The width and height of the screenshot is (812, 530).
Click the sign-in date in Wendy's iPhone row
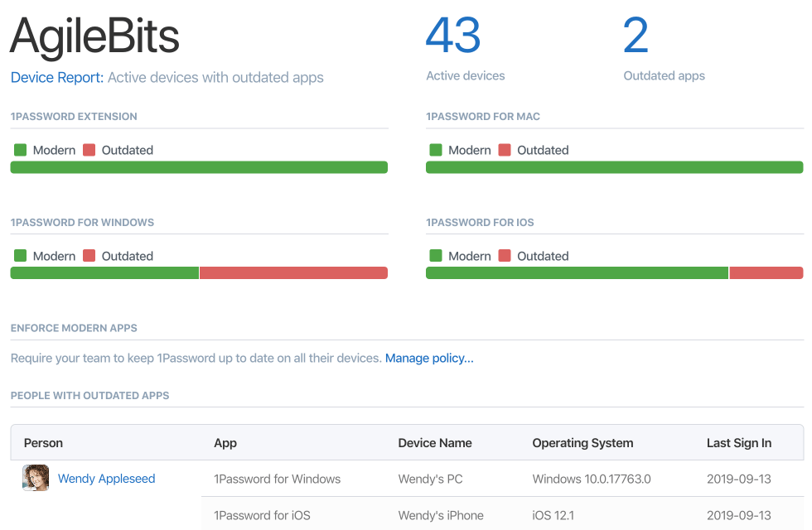(739, 515)
